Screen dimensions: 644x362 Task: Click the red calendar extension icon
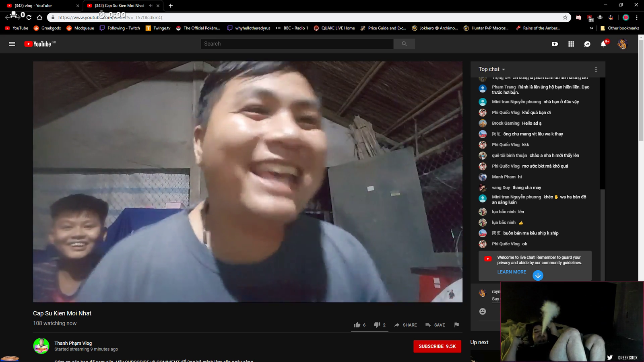tap(578, 17)
